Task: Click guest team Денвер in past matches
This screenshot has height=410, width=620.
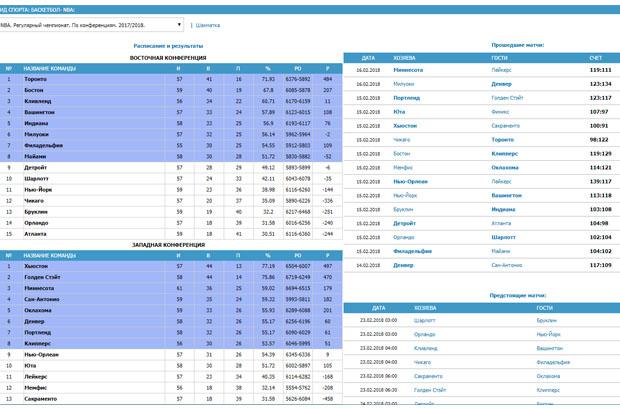Action: pyautogui.click(x=502, y=85)
